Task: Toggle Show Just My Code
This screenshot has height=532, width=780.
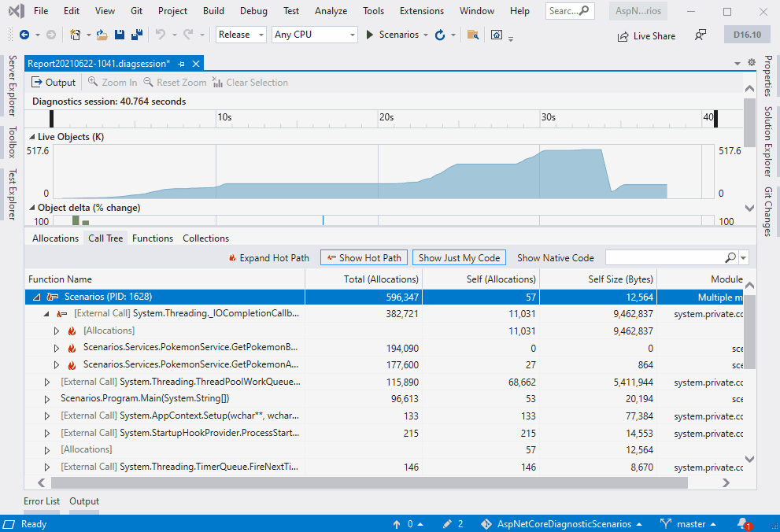Action: [x=459, y=257]
